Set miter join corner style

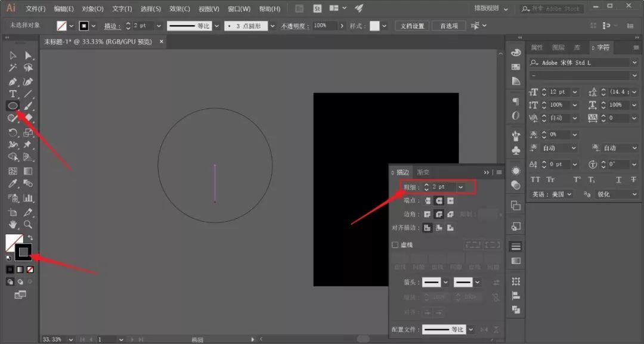[428, 214]
